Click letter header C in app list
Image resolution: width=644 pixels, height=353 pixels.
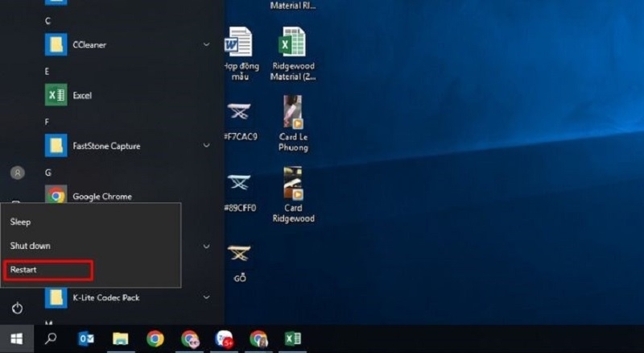coord(47,21)
